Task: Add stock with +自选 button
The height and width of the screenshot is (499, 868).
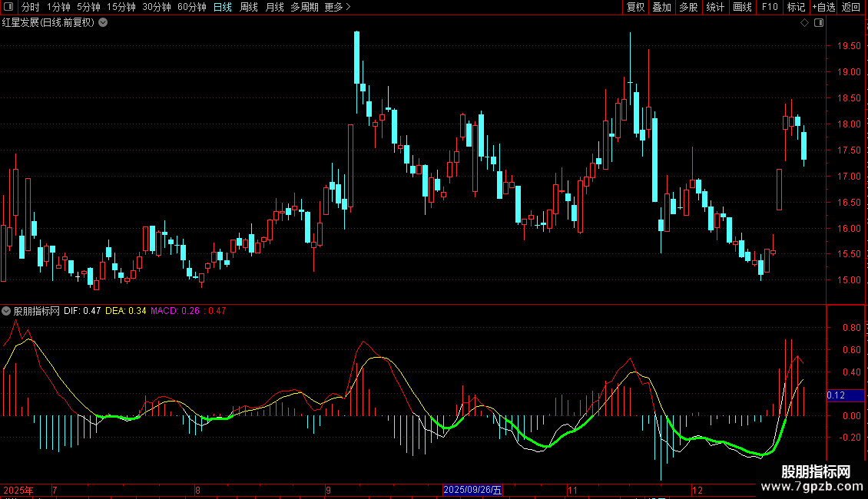Action: click(823, 7)
